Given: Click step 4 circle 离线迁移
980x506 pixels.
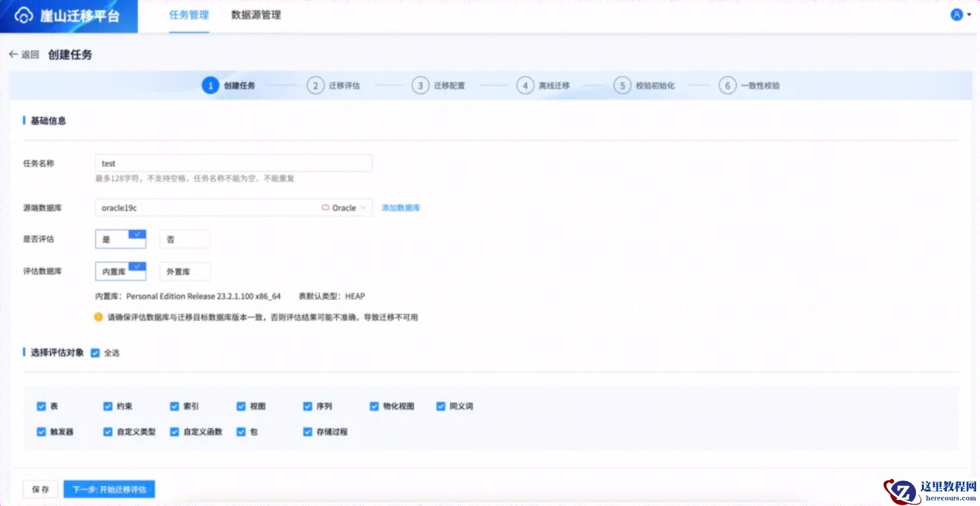Looking at the screenshot, I should pyautogui.click(x=525, y=86).
